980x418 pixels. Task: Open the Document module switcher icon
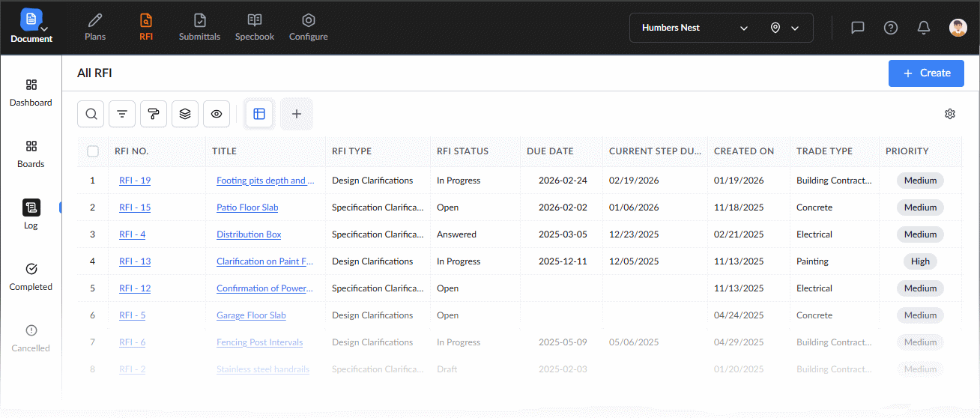point(31,19)
